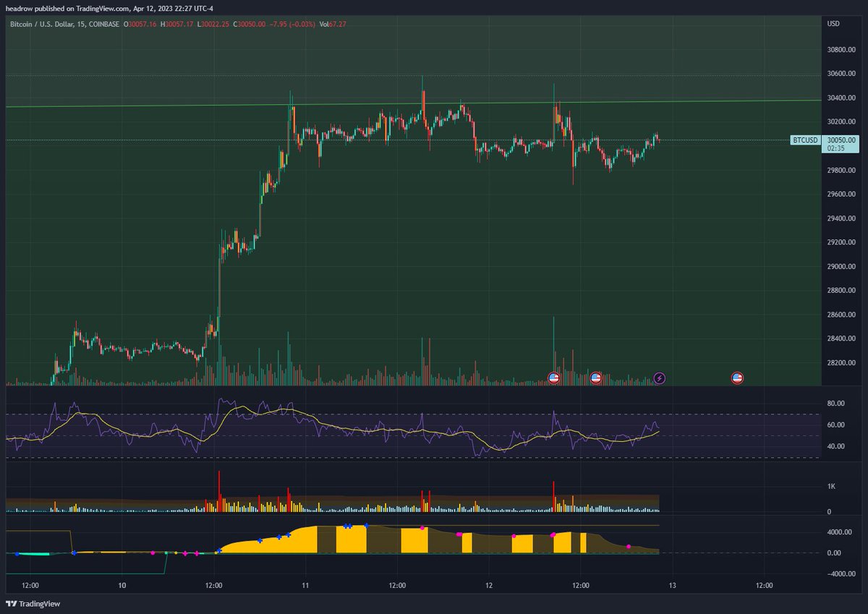Click the purple lightning bolt event icon
Image resolution: width=868 pixels, height=614 pixels.
[660, 378]
